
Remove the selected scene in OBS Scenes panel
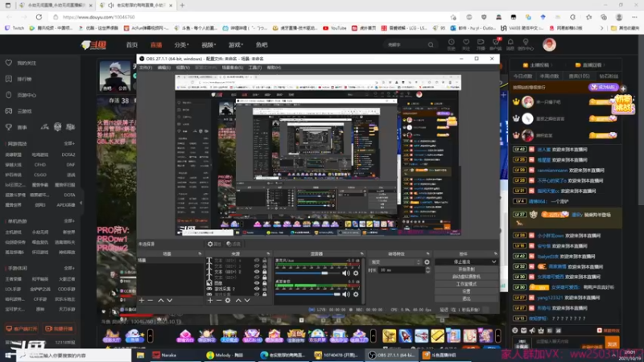click(x=151, y=300)
